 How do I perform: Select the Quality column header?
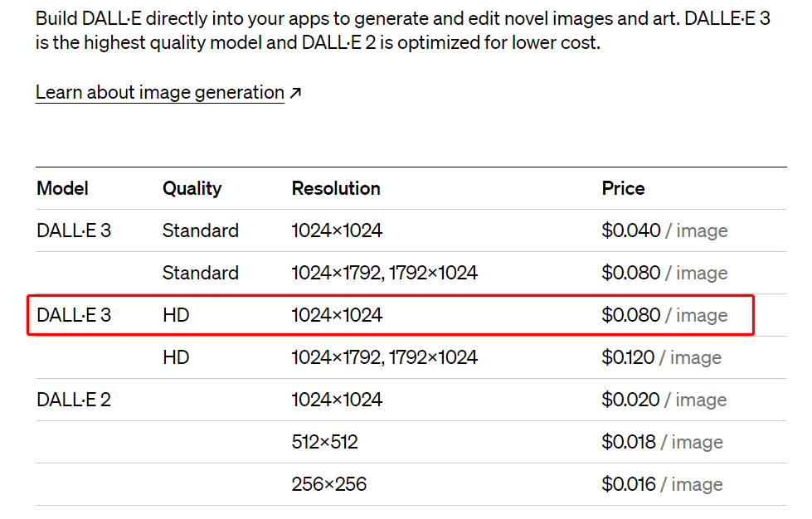(x=192, y=188)
